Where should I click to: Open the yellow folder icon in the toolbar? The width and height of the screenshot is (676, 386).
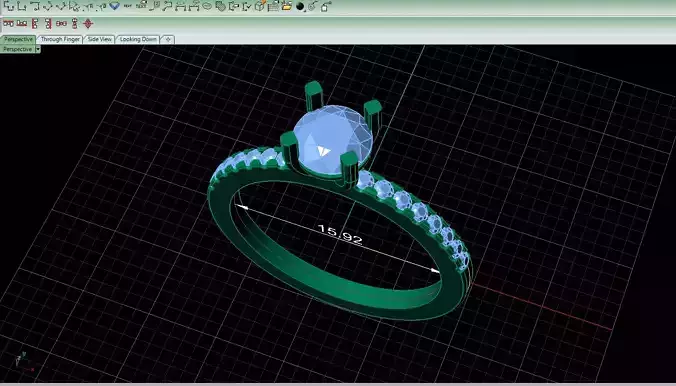click(x=287, y=6)
